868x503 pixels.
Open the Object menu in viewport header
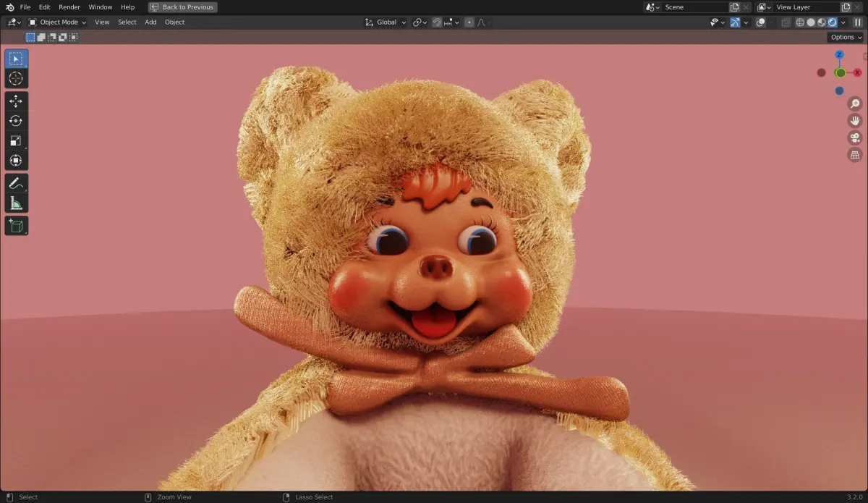(x=175, y=22)
